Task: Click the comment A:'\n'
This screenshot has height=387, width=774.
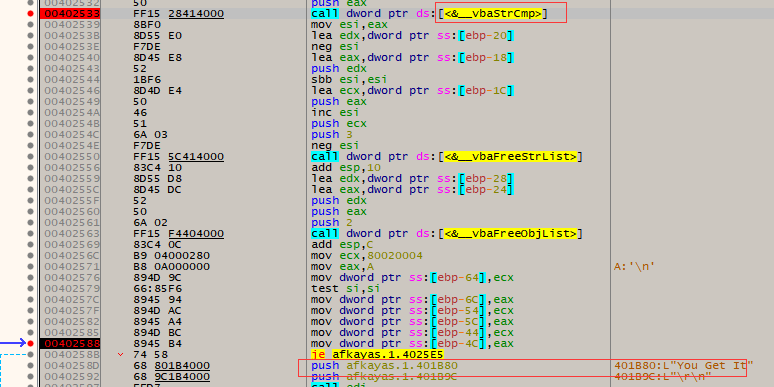Action: (x=634, y=267)
